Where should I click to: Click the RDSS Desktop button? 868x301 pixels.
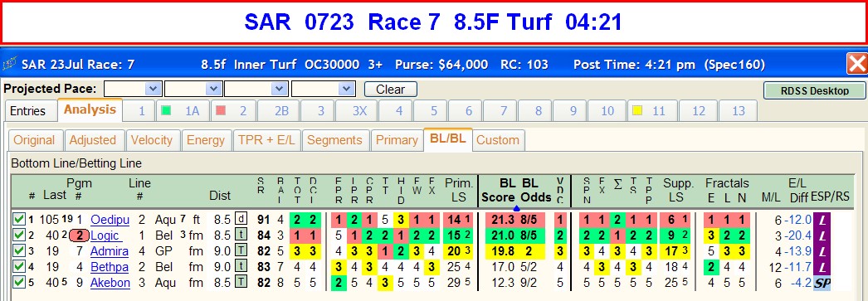(814, 90)
